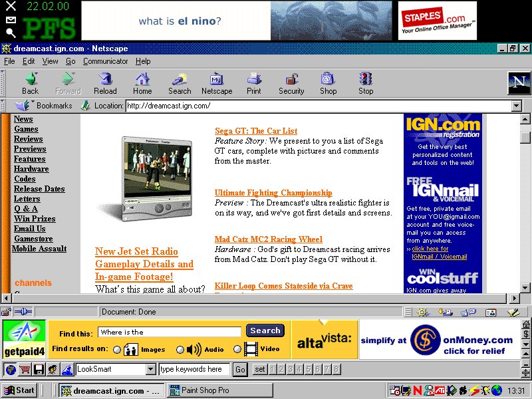Open the Communicator menu
532x399 pixels.
[106, 61]
